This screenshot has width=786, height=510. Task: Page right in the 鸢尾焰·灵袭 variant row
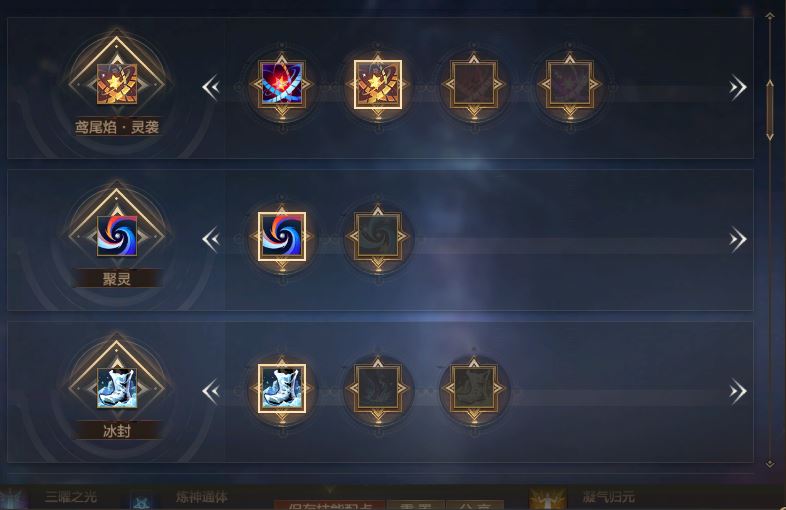(738, 87)
